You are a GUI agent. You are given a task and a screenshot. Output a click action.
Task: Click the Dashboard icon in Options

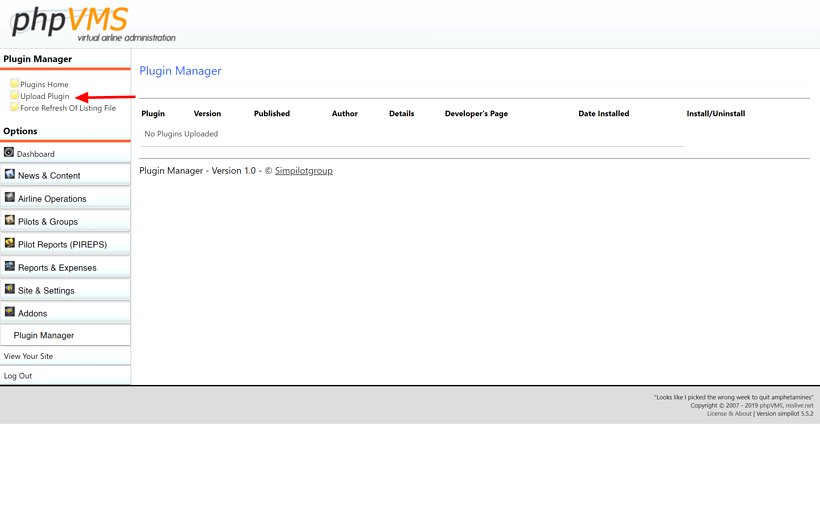click(9, 152)
